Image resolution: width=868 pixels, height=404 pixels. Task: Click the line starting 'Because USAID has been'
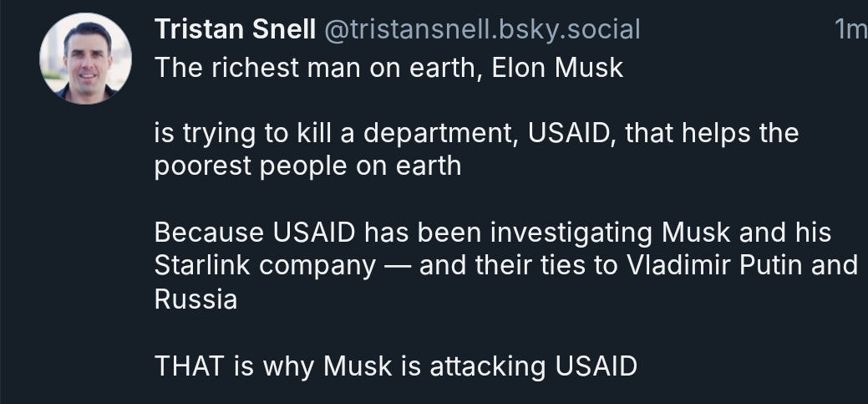point(493,233)
